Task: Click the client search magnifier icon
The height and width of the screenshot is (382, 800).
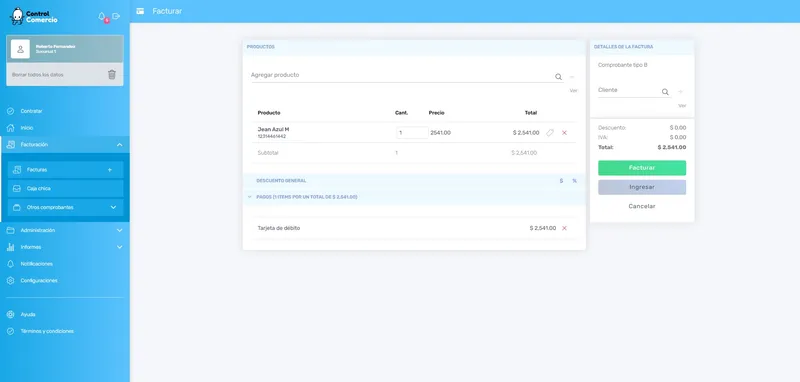Action: [665, 92]
